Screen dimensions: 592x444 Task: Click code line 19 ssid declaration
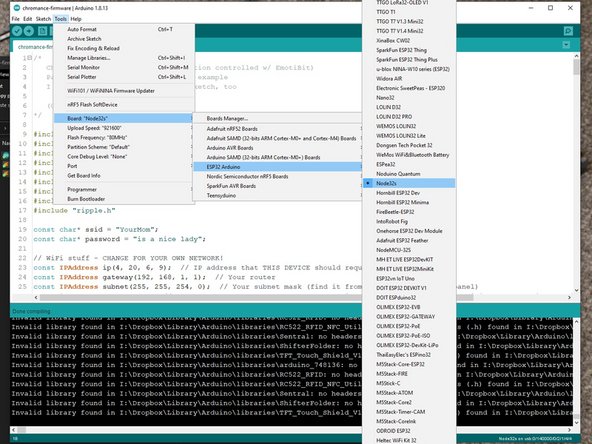(x=96, y=230)
